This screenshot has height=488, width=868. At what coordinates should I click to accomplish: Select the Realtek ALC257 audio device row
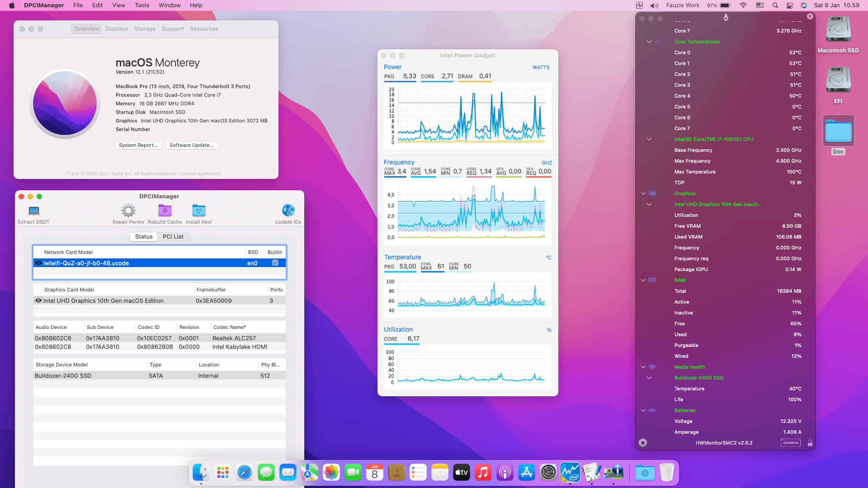(160, 338)
